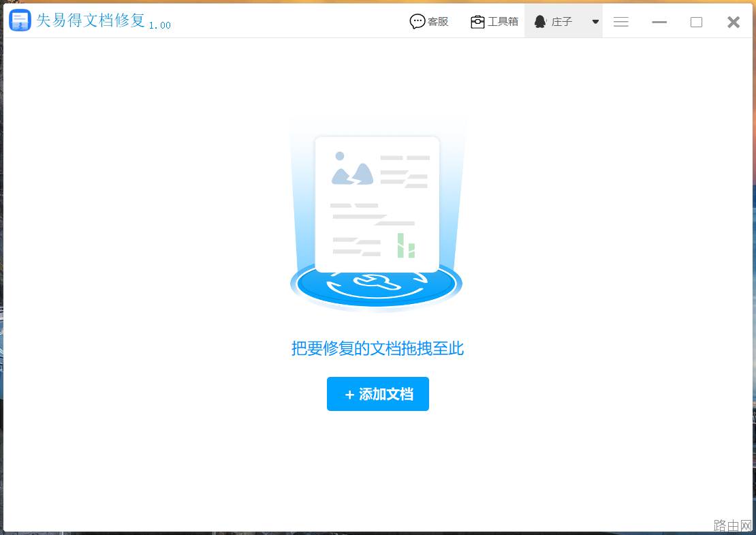This screenshot has width=756, height=535.
Task: Click the 客服 text label
Action: 438,22
